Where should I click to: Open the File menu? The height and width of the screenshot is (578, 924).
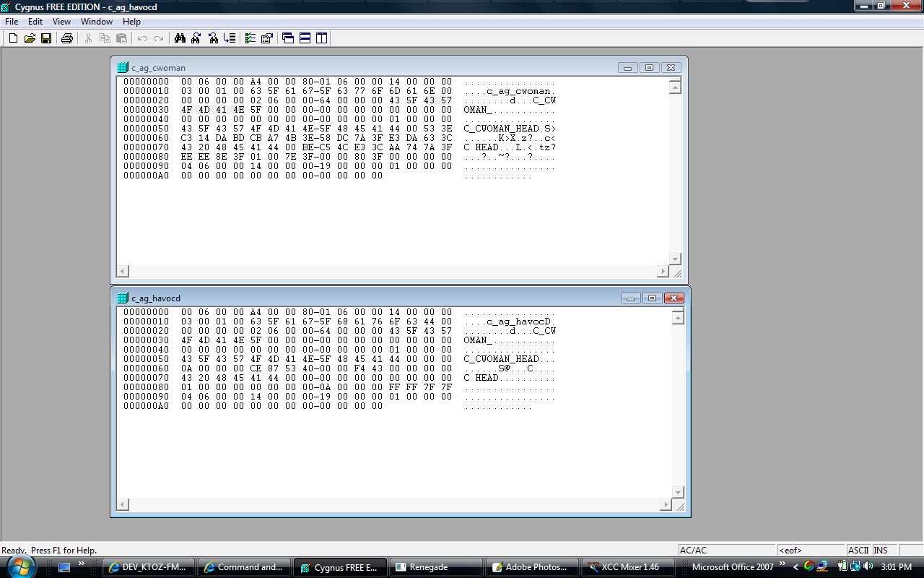(x=12, y=22)
